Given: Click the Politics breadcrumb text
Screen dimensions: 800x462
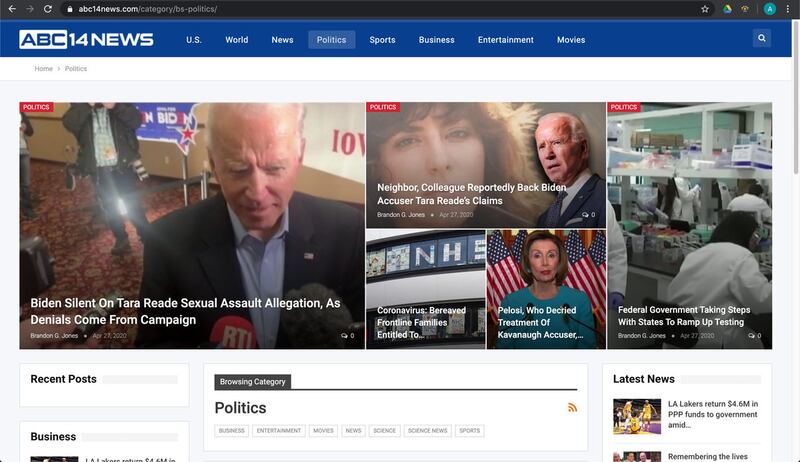Looking at the screenshot, I should [x=76, y=68].
